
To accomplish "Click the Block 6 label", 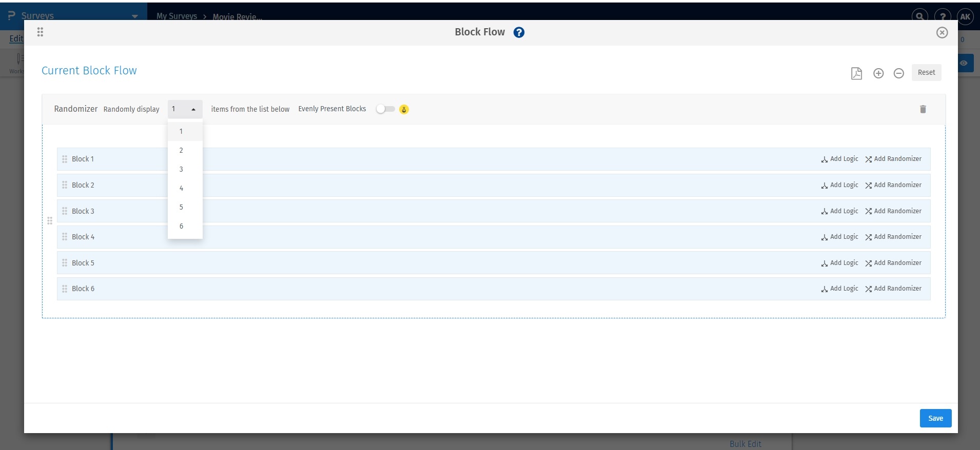I will pyautogui.click(x=83, y=289).
